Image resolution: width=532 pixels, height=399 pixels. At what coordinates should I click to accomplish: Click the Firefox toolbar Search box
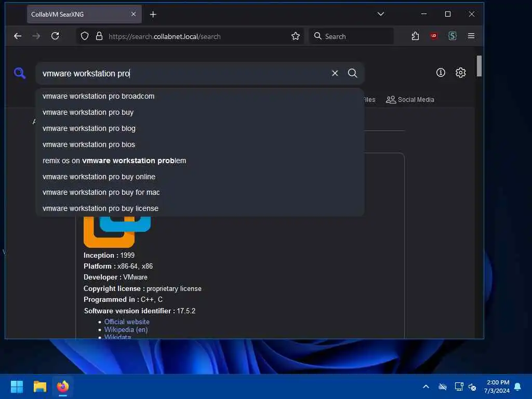coord(351,36)
